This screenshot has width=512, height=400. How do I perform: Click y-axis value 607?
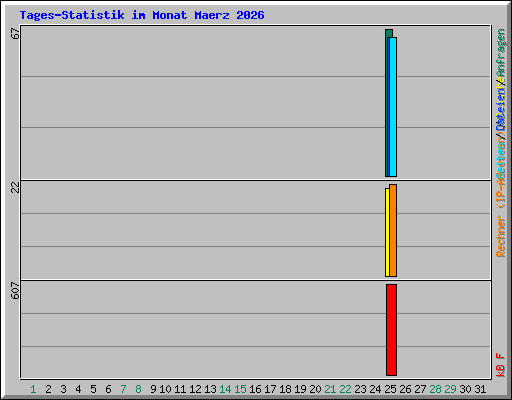coord(15,290)
